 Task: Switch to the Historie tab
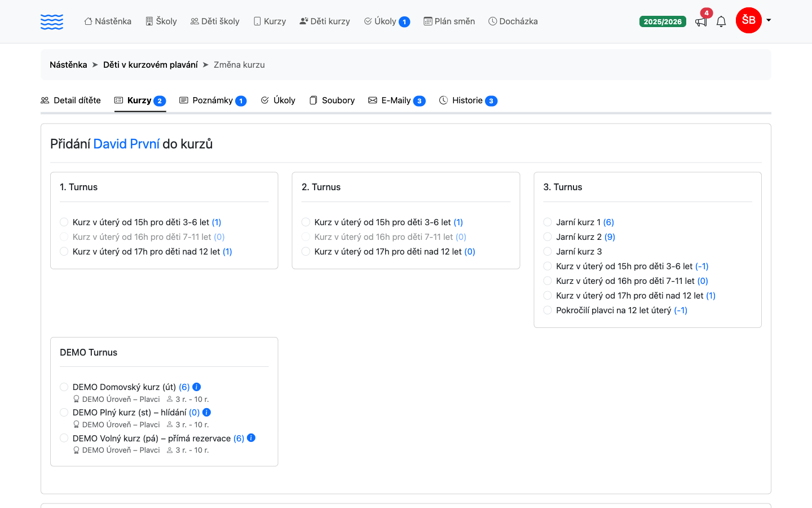point(468,100)
